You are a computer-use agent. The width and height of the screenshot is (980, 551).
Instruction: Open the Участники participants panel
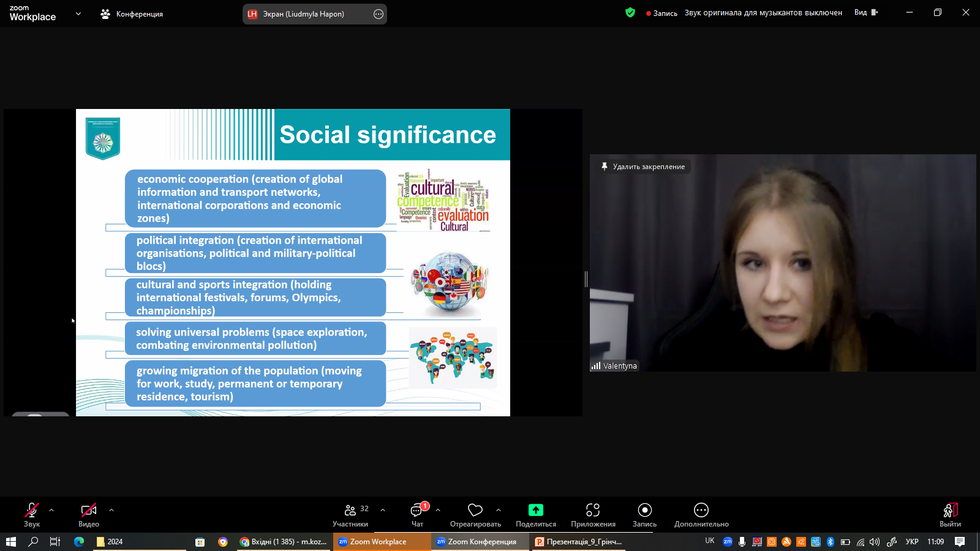tap(350, 514)
